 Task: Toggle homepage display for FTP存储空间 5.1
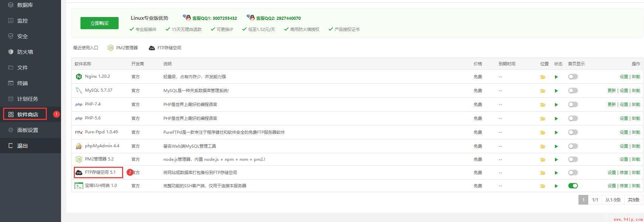coord(573,173)
